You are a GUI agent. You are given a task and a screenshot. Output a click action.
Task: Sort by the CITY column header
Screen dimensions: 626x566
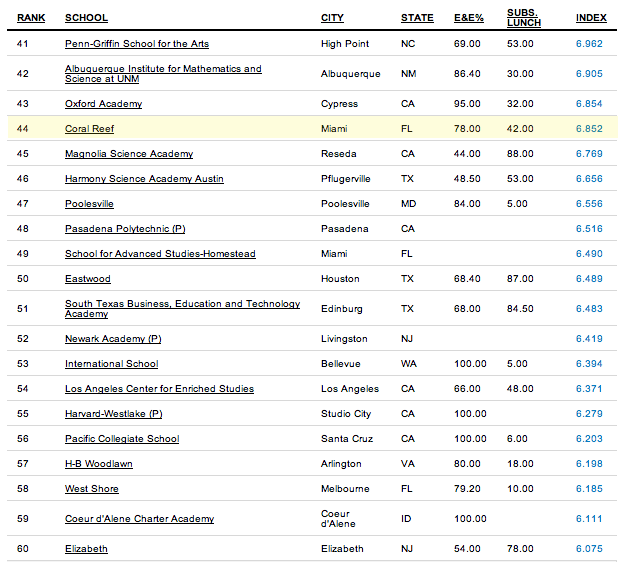tap(332, 18)
